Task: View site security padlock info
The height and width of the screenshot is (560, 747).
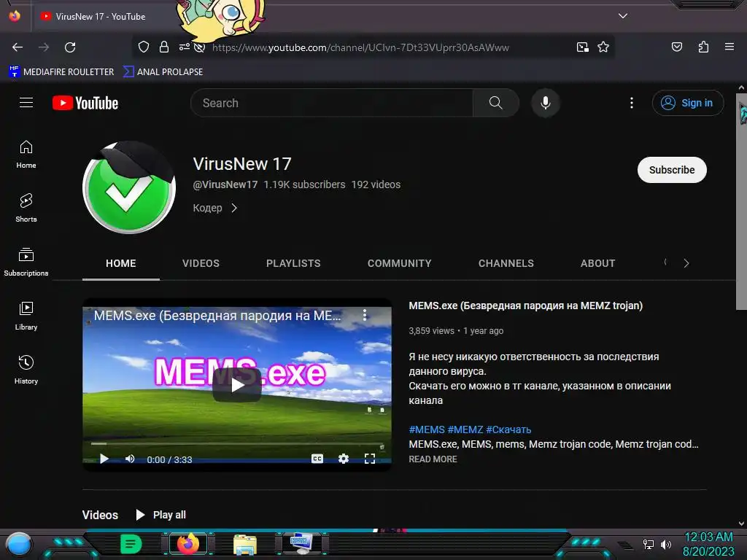Action: click(164, 47)
